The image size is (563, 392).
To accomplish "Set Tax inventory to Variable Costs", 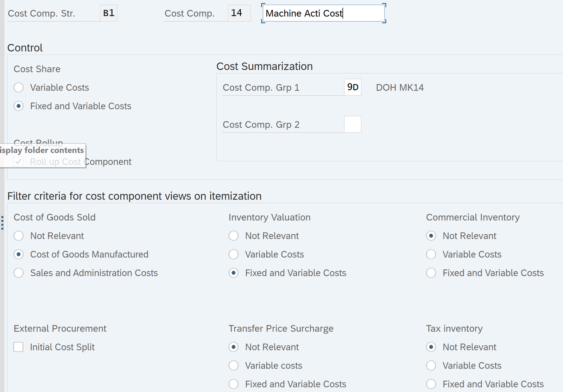I will coord(431,366).
